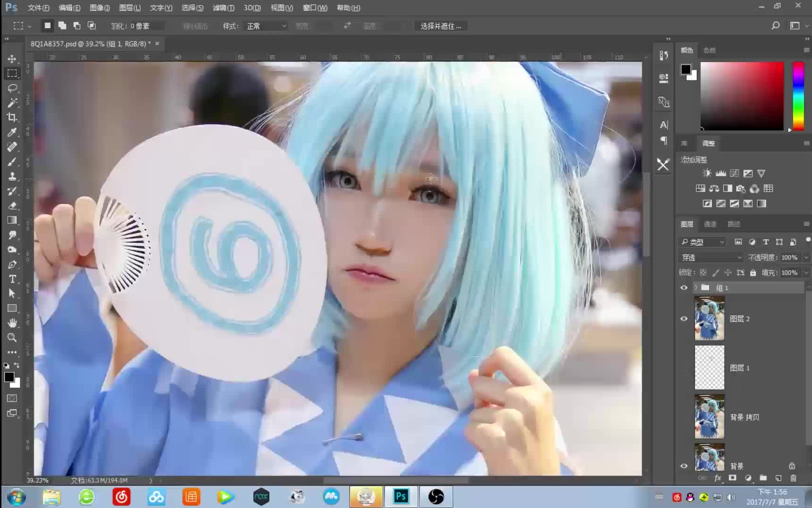The width and height of the screenshot is (812, 508).
Task: Select the 背景 拷贝 layer thumbnail
Action: 709,417
